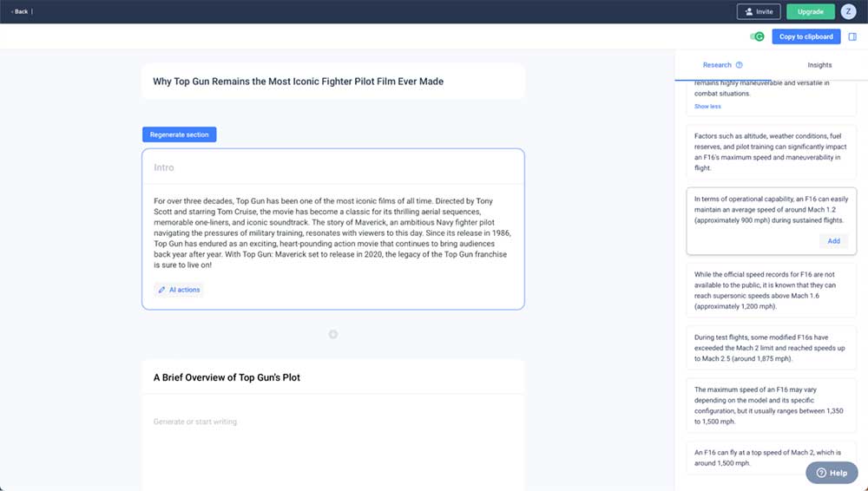Click the side panel layout icon
This screenshot has height=491, width=868.
(852, 36)
